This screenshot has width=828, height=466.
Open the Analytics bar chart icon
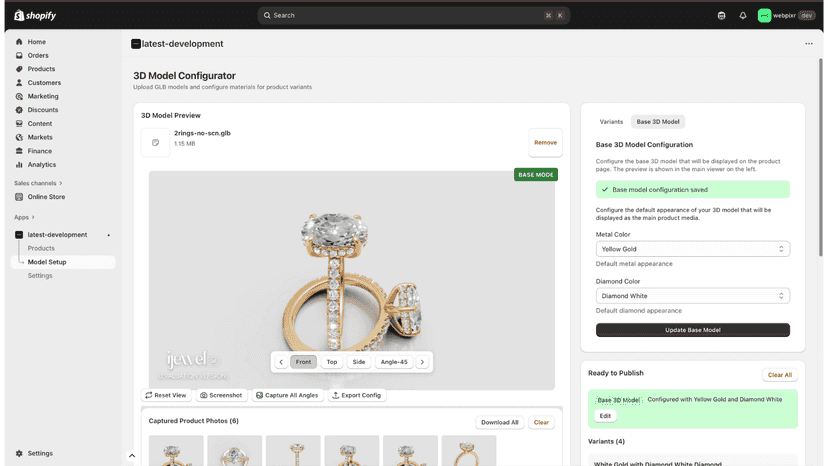pos(19,165)
